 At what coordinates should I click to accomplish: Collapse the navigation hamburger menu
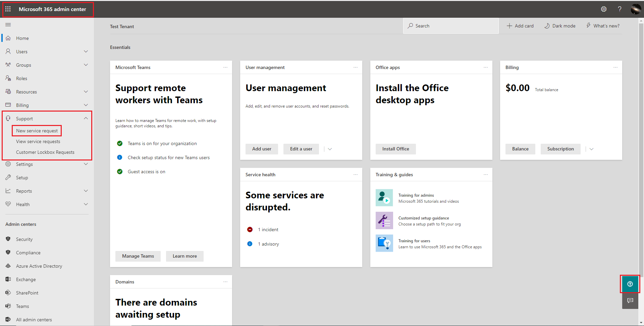[8, 24]
